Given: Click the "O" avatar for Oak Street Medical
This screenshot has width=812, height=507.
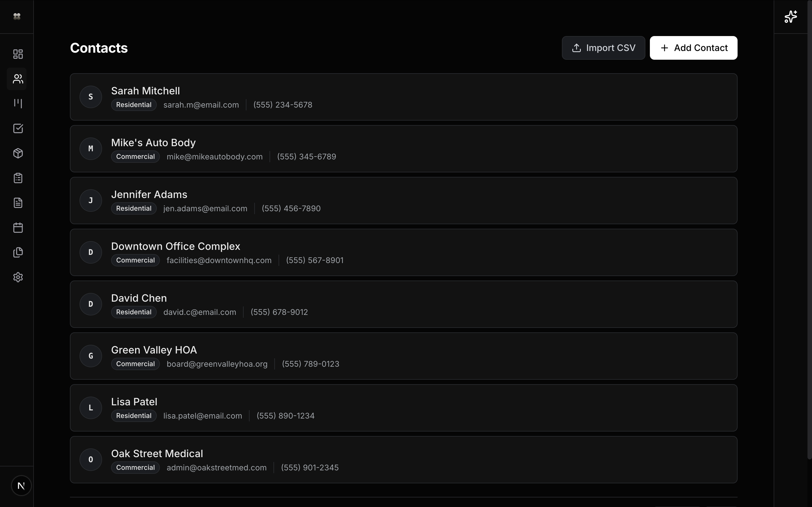Looking at the screenshot, I should [x=91, y=460].
